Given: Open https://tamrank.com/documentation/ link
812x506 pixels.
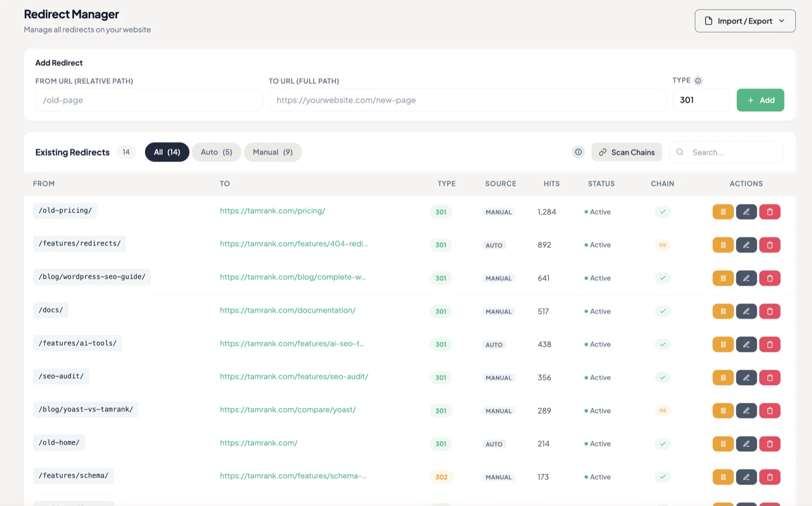Looking at the screenshot, I should click(x=288, y=310).
